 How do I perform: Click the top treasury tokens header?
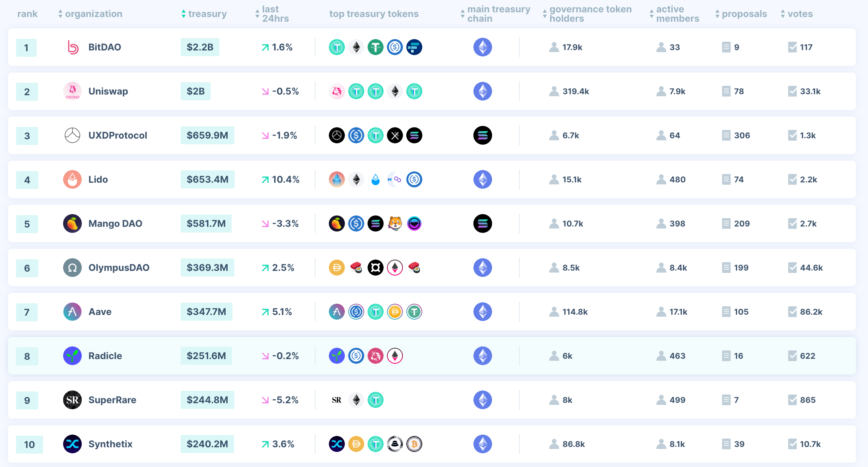point(374,14)
